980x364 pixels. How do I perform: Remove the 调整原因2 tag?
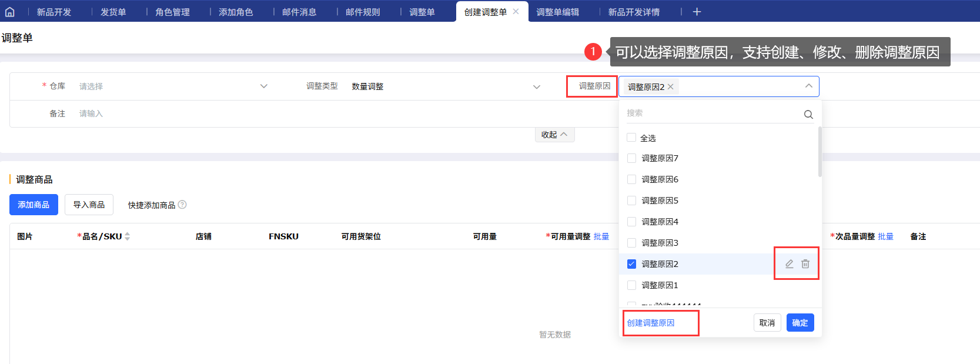[x=671, y=86]
